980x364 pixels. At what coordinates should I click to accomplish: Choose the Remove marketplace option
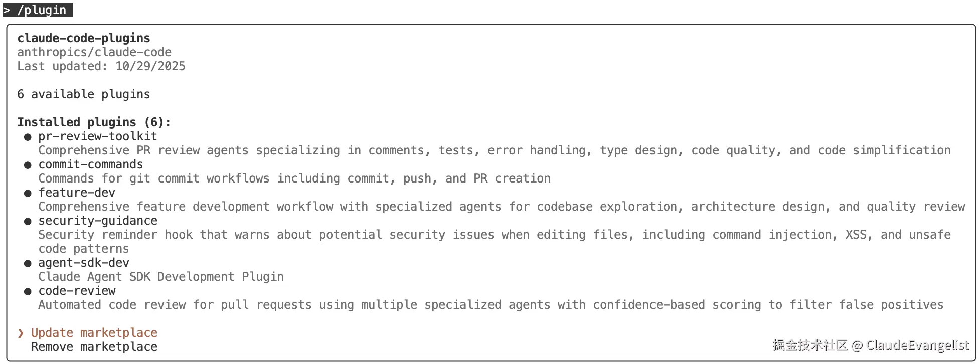click(x=94, y=347)
